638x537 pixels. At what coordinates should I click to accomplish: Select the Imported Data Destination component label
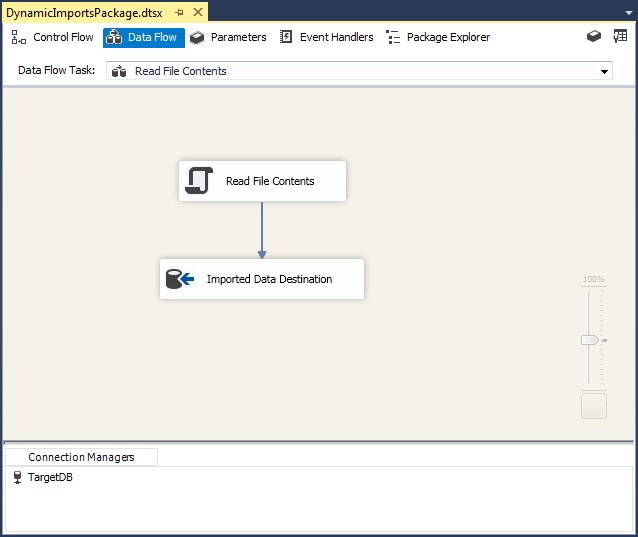(x=269, y=280)
